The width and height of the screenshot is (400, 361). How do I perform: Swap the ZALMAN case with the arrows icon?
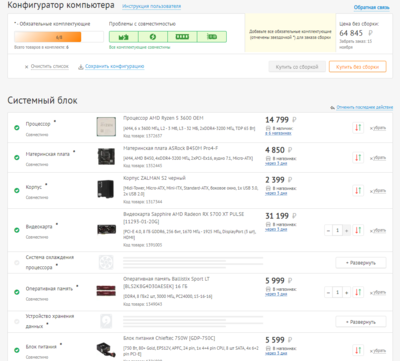[358, 190]
